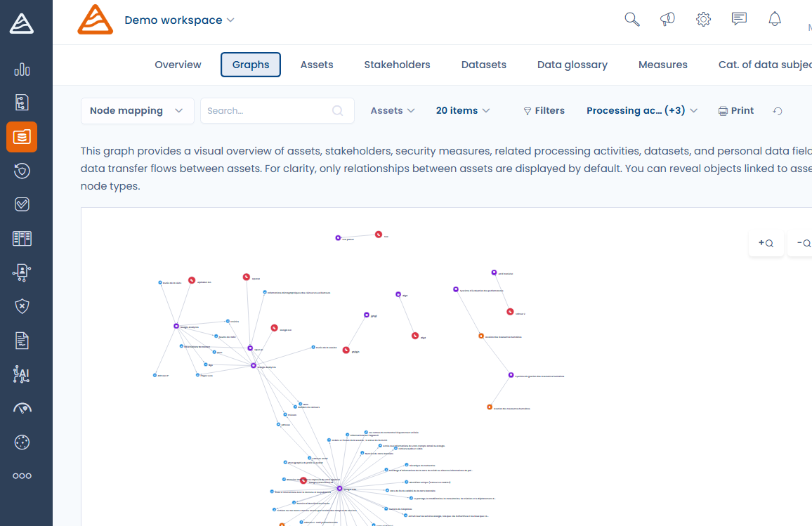
Task: Click the Print button
Action: (735, 110)
